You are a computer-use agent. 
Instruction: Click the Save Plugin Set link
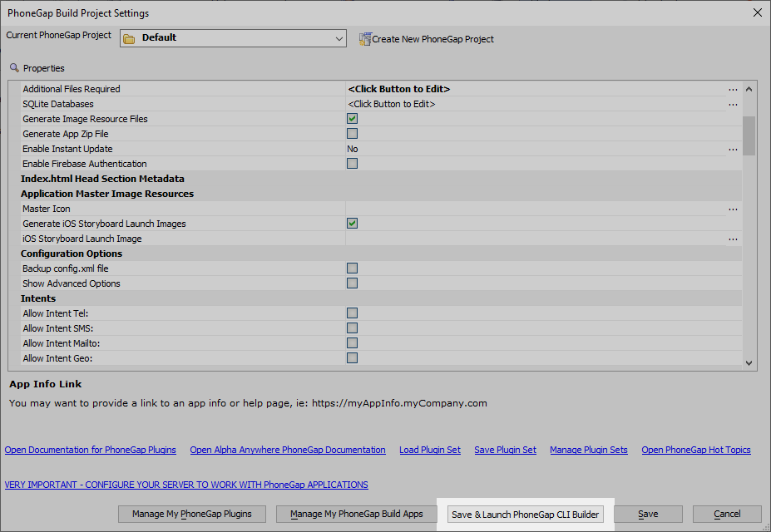[x=505, y=450]
